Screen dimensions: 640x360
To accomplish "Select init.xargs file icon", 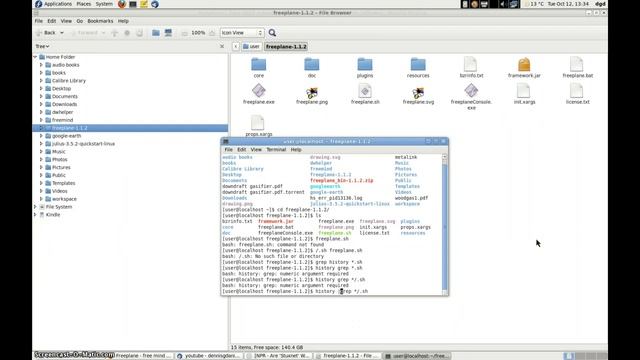I will 523,91.
